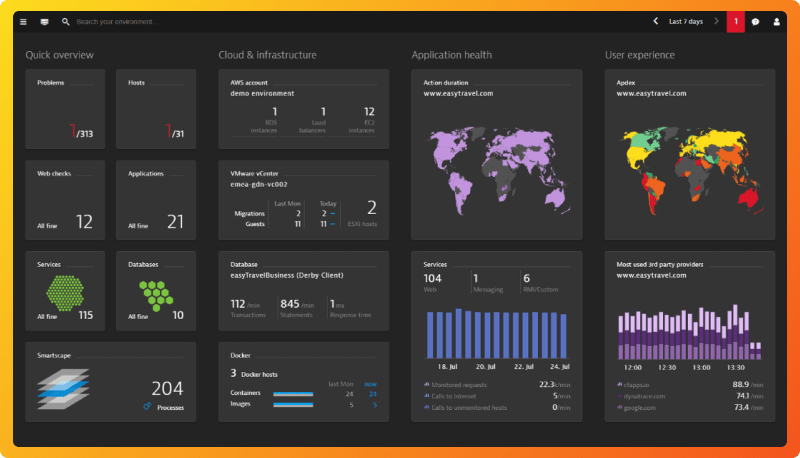The image size is (800, 458).
Task: Open the Problems tile
Action: 65,109
